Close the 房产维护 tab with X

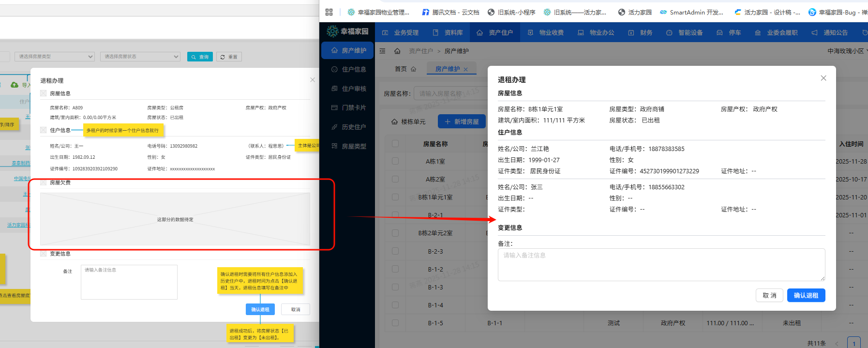465,69
